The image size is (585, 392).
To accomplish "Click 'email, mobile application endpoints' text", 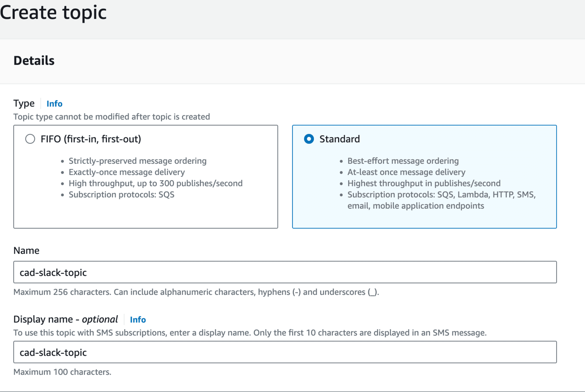I will click(x=416, y=206).
